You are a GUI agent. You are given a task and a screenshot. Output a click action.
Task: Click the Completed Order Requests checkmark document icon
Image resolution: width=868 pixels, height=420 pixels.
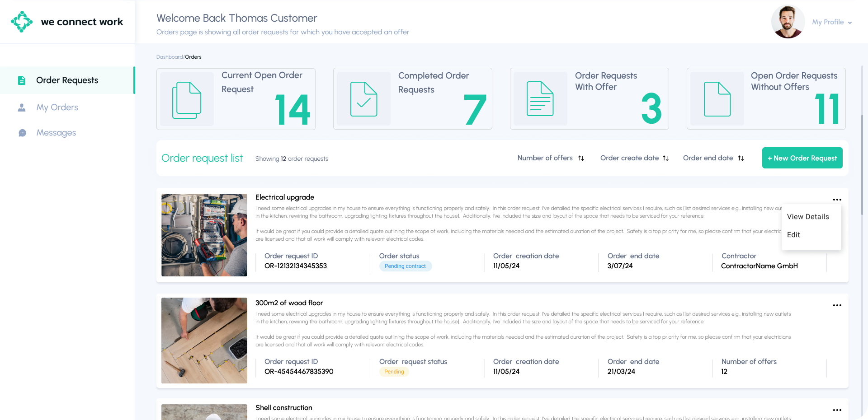363,99
